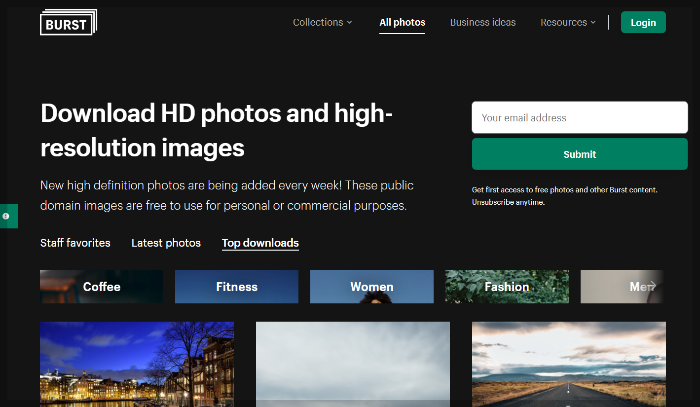Open the green accessibility tab on left edge

tap(8, 216)
